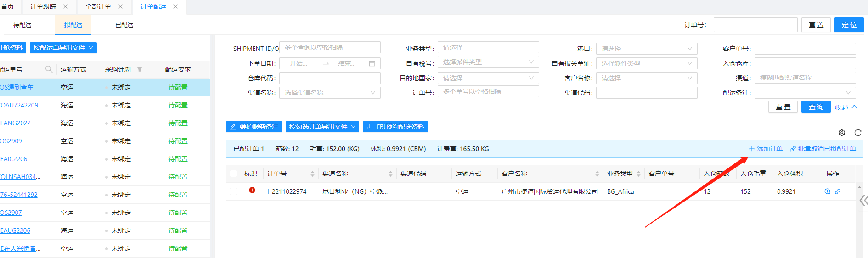The height and width of the screenshot is (258, 868).
Task: Click the magnifier view icon for order H2211022974
Action: point(827,191)
